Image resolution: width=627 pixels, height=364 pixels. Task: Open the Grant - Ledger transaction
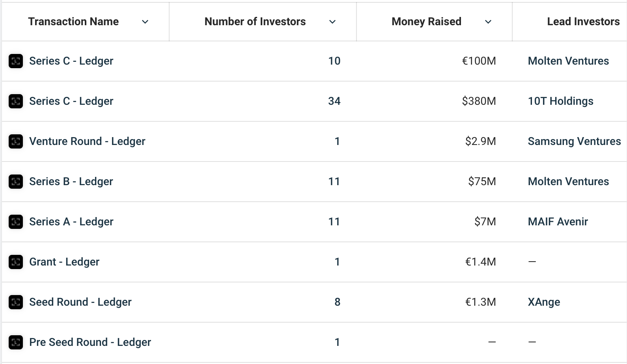(64, 262)
